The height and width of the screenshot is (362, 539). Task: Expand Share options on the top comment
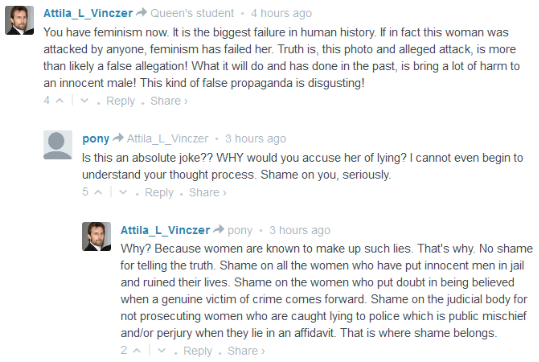(169, 101)
